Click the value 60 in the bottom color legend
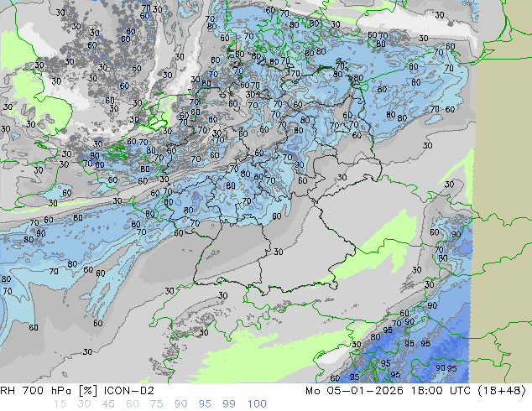Image resolution: width=532 pixels, height=411 pixels. tap(132, 404)
